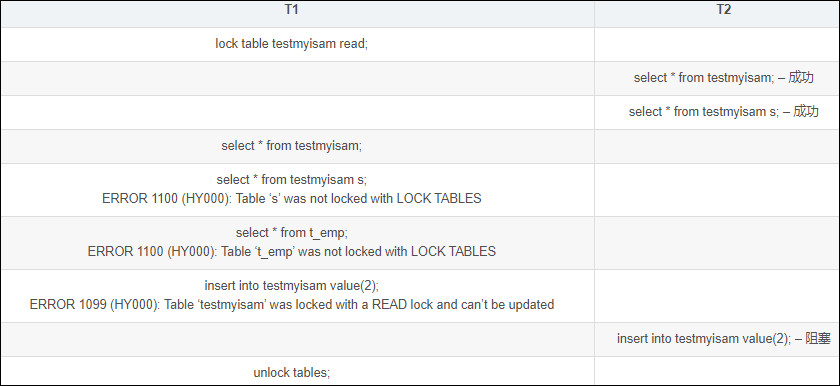Click the empty T2 cell beside lock table row
This screenshot has height=386, width=840.
pos(717,44)
